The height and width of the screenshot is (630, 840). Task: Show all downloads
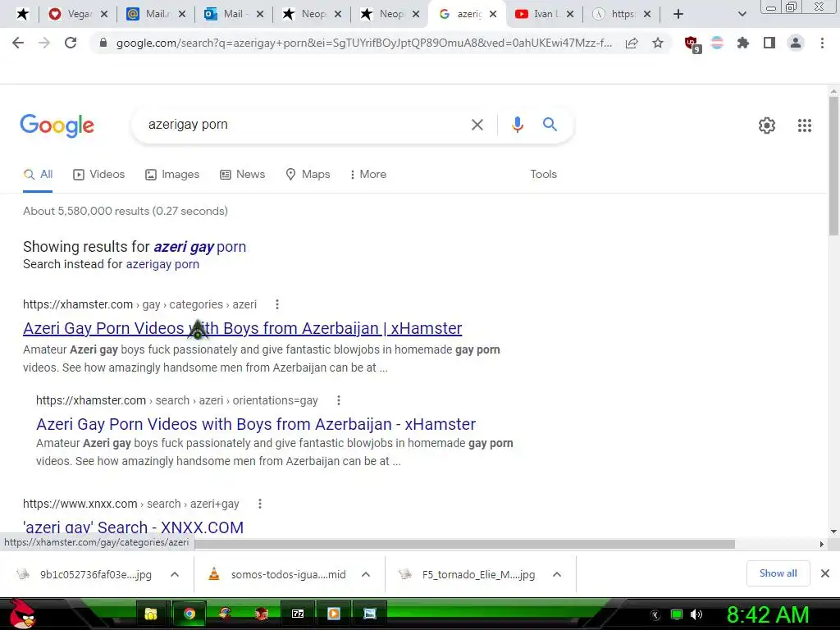point(778,573)
